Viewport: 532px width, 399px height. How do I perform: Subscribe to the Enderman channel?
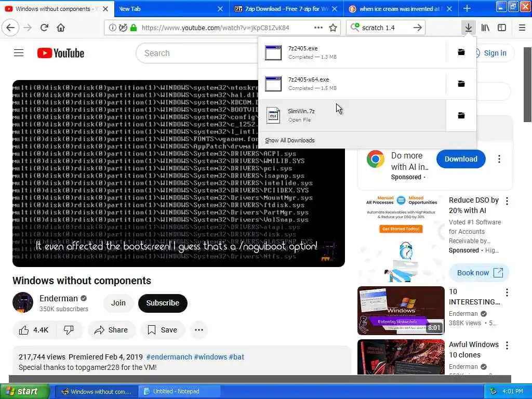point(163,303)
